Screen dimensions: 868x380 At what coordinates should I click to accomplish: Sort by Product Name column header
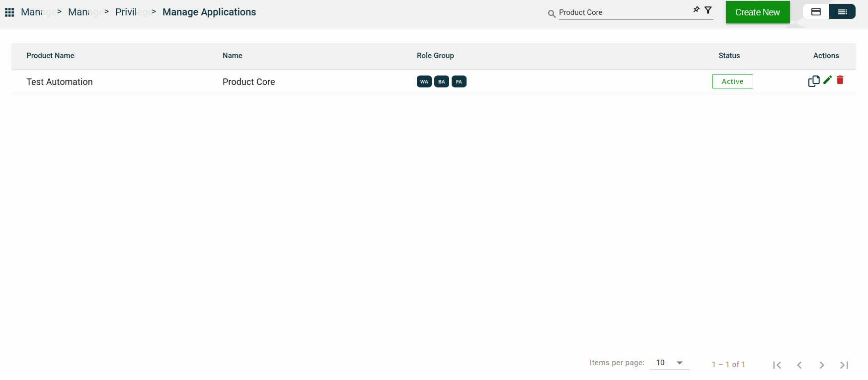(x=50, y=56)
